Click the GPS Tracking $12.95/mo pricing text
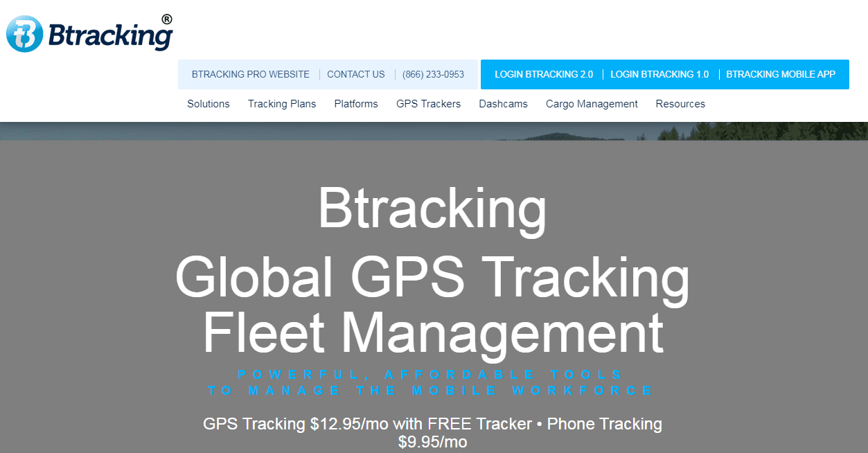This screenshot has width=868, height=453. pyautogui.click(x=431, y=423)
